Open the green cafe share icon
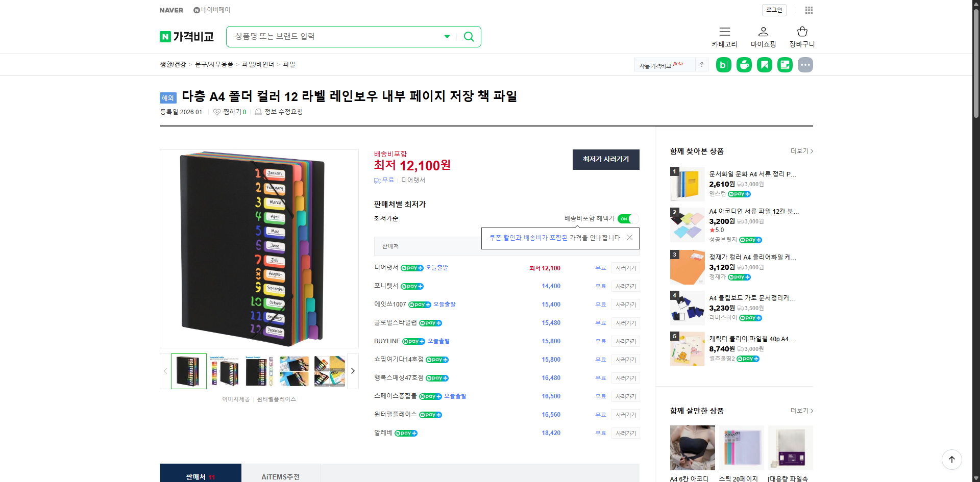The width and height of the screenshot is (980, 482). coord(744,64)
